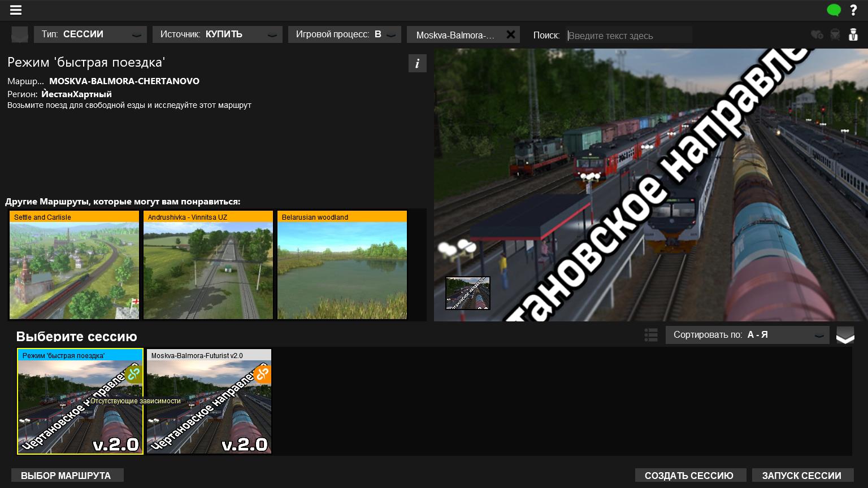Click the train filter icon

point(835,34)
